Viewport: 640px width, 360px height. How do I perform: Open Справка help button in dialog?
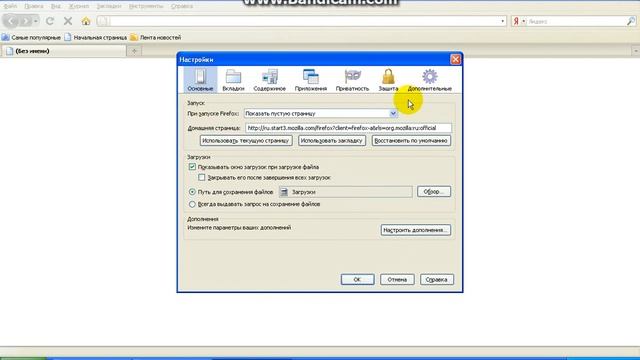point(436,279)
